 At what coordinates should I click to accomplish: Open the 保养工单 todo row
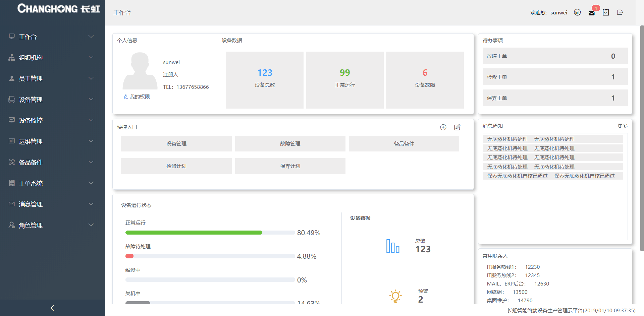coord(555,98)
